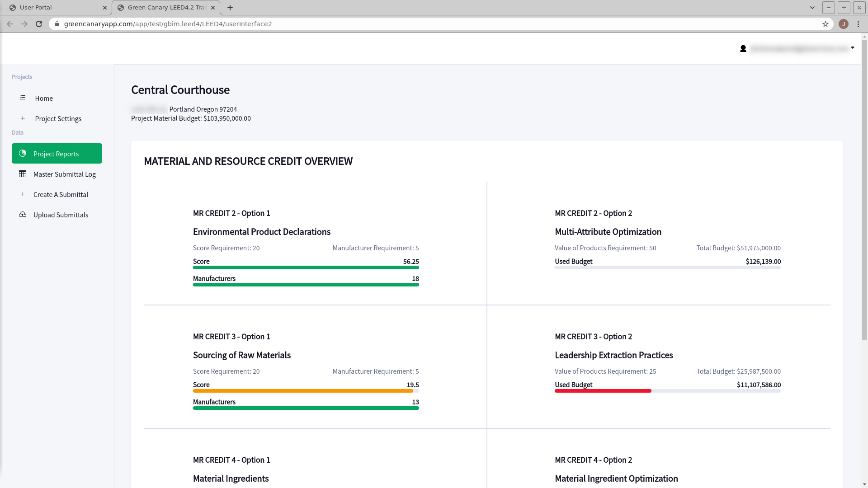Image resolution: width=868 pixels, height=488 pixels.
Task: Click the table icon for Master Submittal Log
Action: tap(23, 174)
